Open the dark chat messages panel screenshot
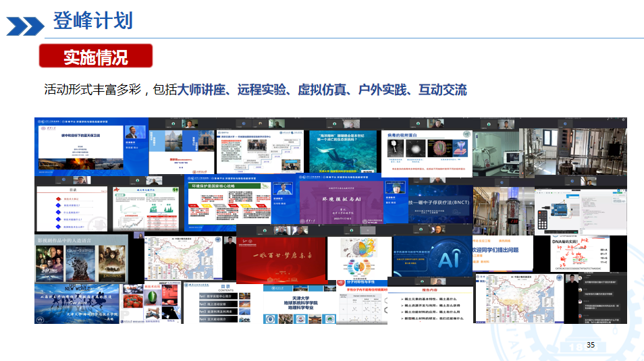This screenshot has height=361, width=644. (x=601, y=298)
